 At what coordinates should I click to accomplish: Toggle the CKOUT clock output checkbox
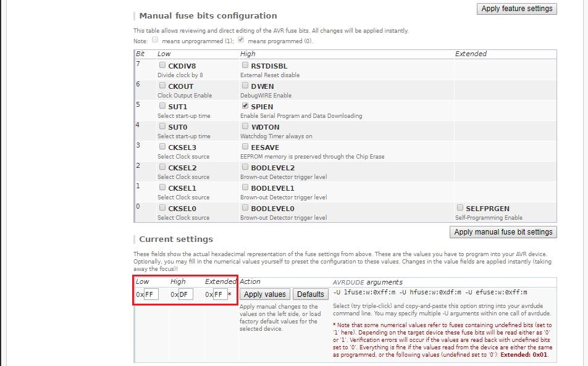pos(162,86)
